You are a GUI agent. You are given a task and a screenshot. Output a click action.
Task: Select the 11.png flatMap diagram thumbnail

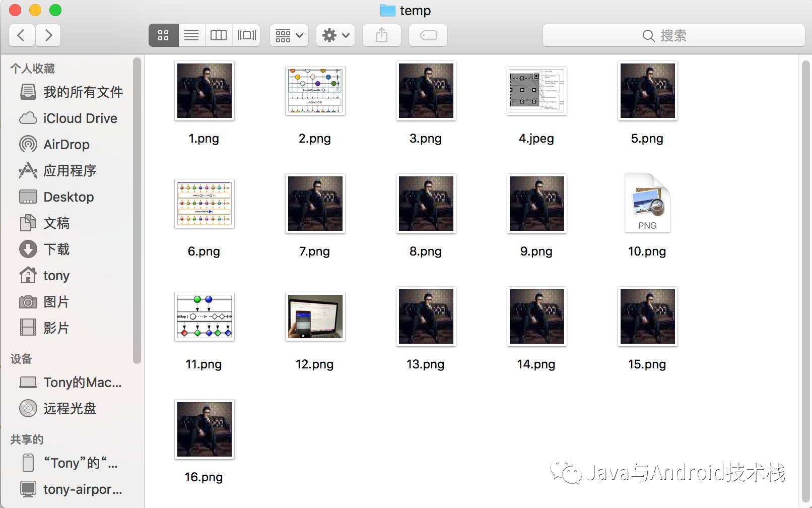tap(205, 316)
